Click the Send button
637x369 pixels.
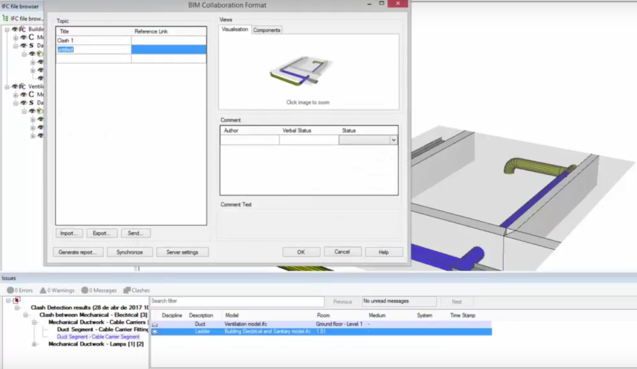[136, 233]
